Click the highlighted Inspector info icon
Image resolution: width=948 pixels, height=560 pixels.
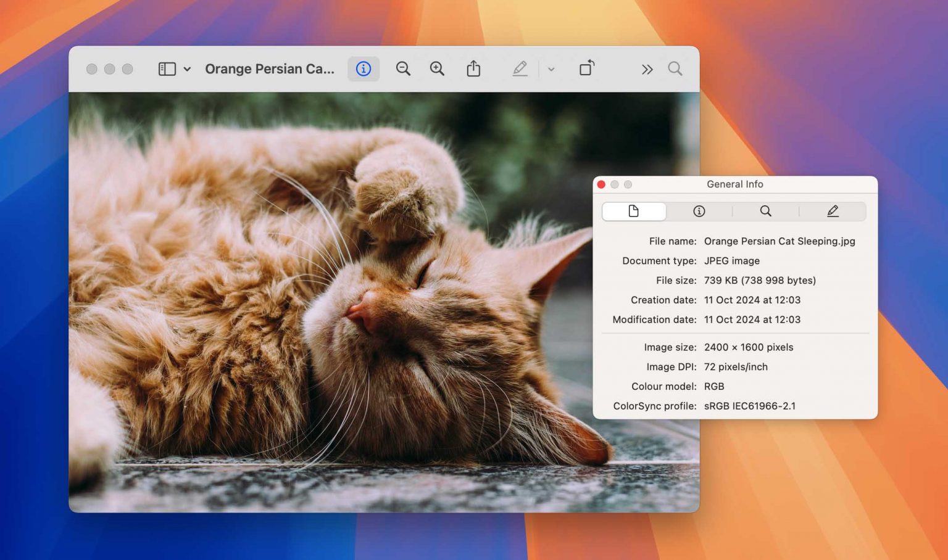pyautogui.click(x=364, y=68)
